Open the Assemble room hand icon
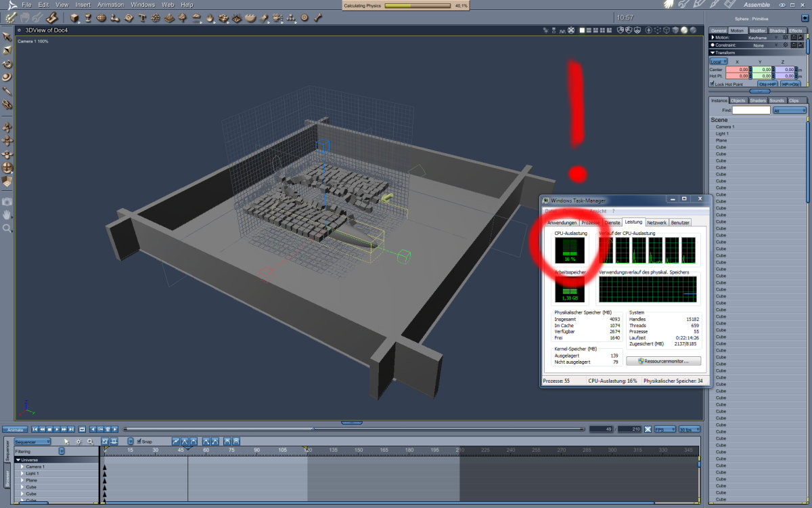This screenshot has height=508, width=812. (669, 4)
